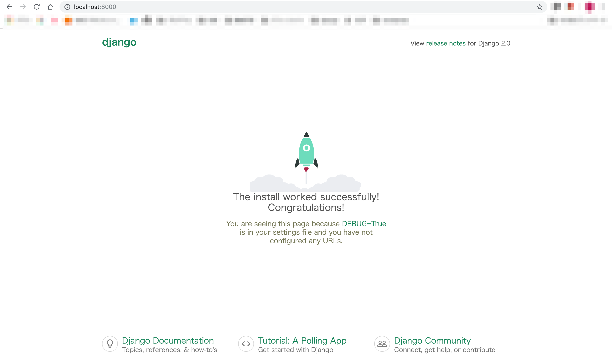Click the browser forward arrow

pyautogui.click(x=23, y=7)
